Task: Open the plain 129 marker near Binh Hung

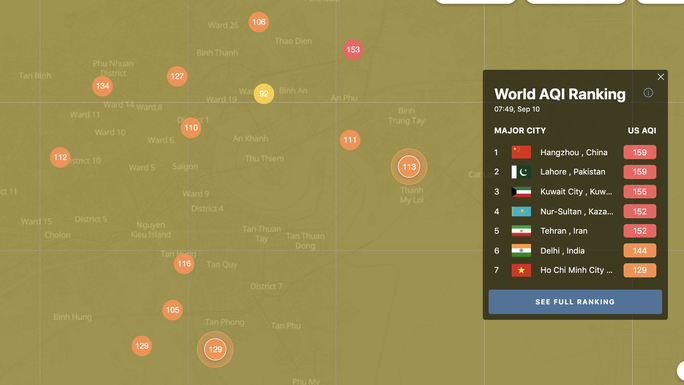Action: pyautogui.click(x=142, y=346)
